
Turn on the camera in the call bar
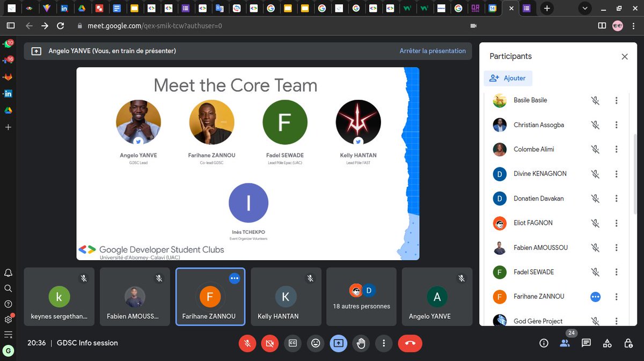(x=270, y=343)
